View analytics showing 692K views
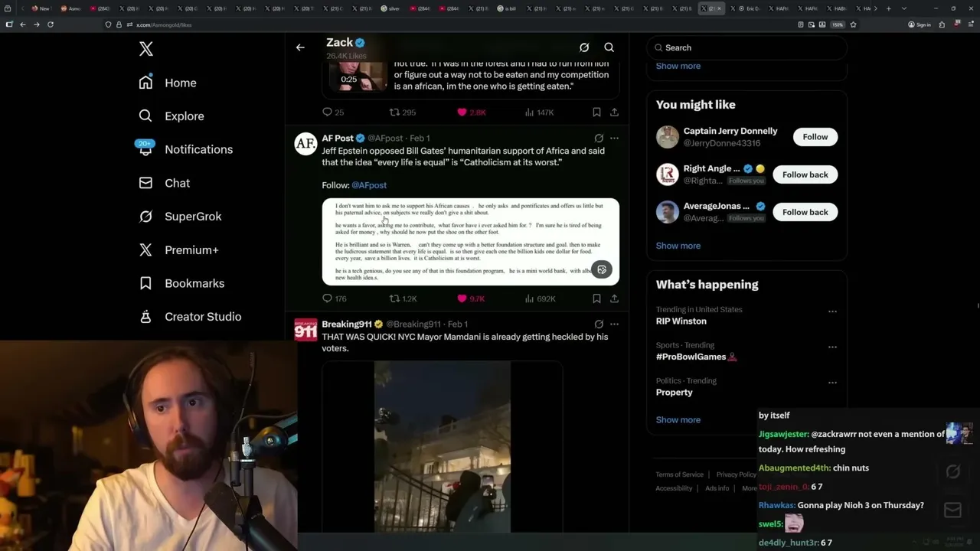 pyautogui.click(x=540, y=298)
